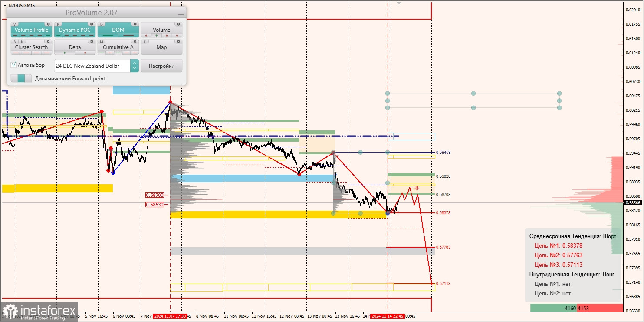Viewport: 644px width, 322px height.
Task: Click the 0.59458 level label
Action: tap(443, 153)
